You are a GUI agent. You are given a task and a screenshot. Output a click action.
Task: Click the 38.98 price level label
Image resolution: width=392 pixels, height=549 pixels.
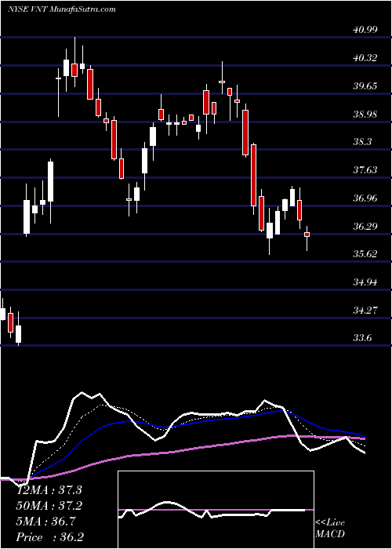tap(365, 114)
